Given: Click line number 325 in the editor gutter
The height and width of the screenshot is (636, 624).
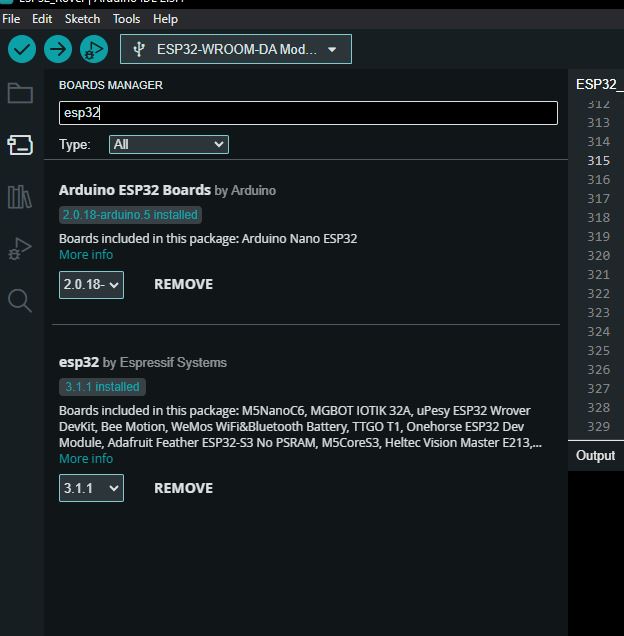Looking at the screenshot, I should tap(598, 350).
